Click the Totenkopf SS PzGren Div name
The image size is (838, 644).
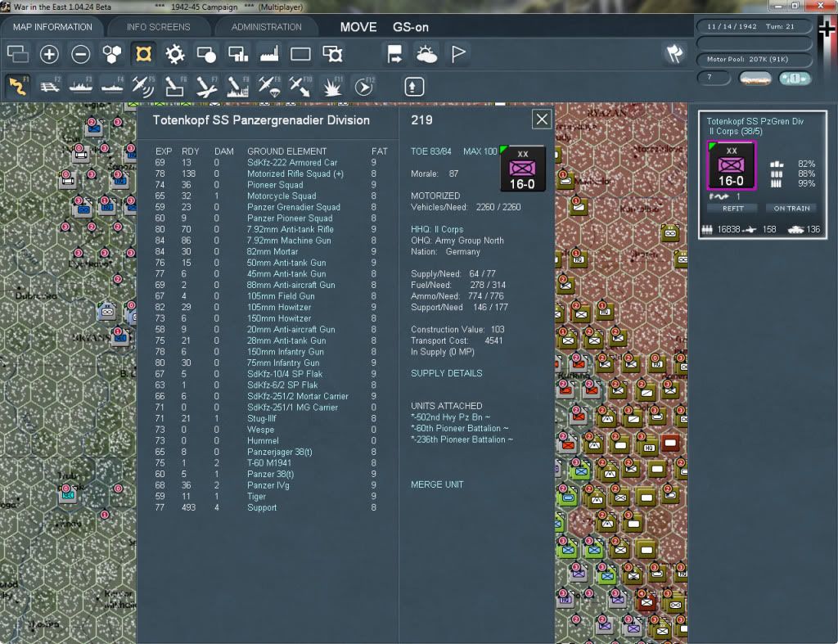coord(755,121)
